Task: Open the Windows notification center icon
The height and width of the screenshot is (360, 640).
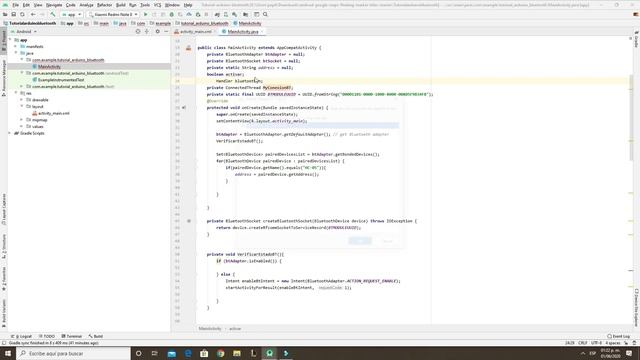Action: click(629, 353)
